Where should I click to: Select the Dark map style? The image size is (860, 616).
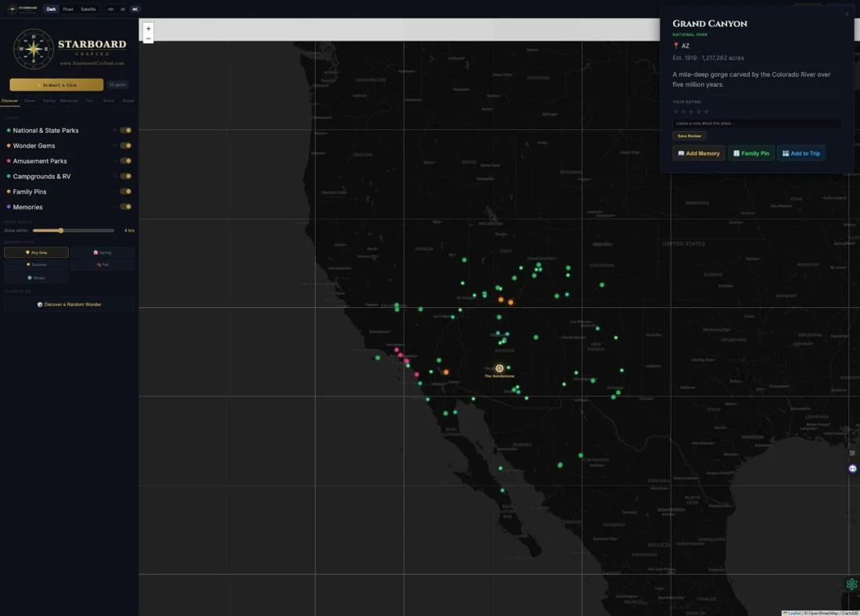pyautogui.click(x=51, y=9)
